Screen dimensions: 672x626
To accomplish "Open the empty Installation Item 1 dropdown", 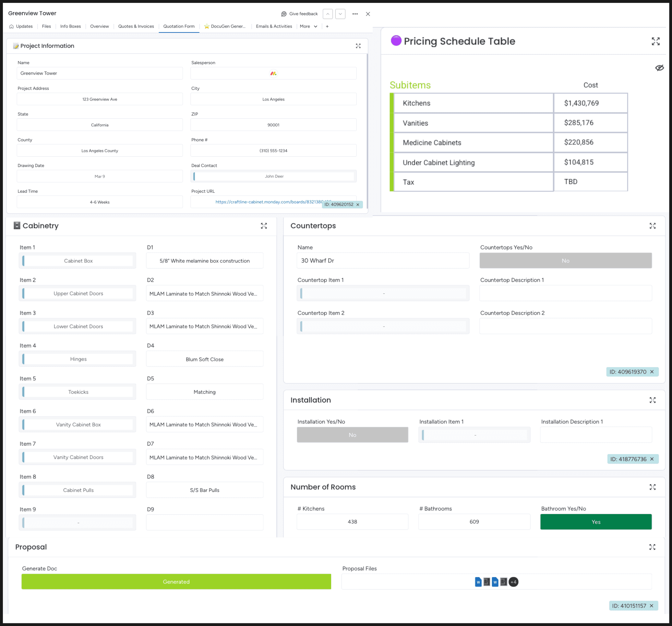I will click(474, 435).
